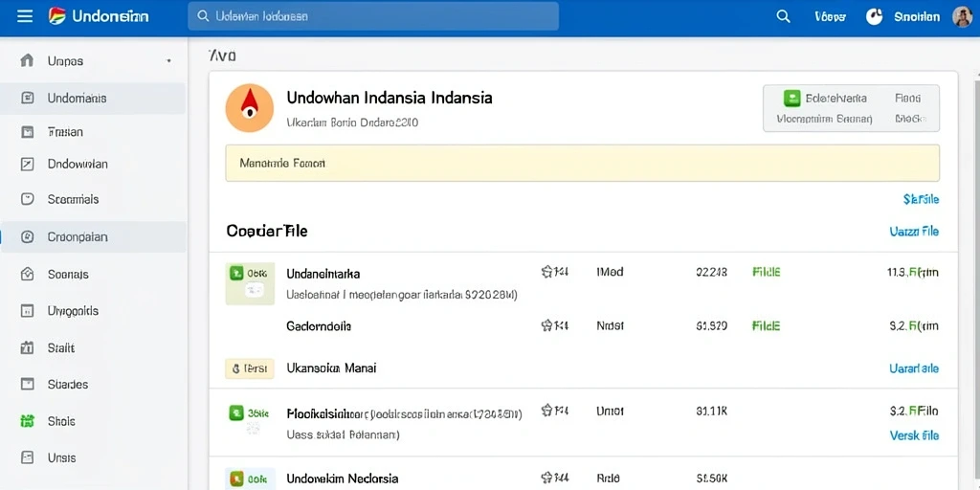Open the Uarza File link
The height and width of the screenshot is (490, 980).
(x=914, y=232)
